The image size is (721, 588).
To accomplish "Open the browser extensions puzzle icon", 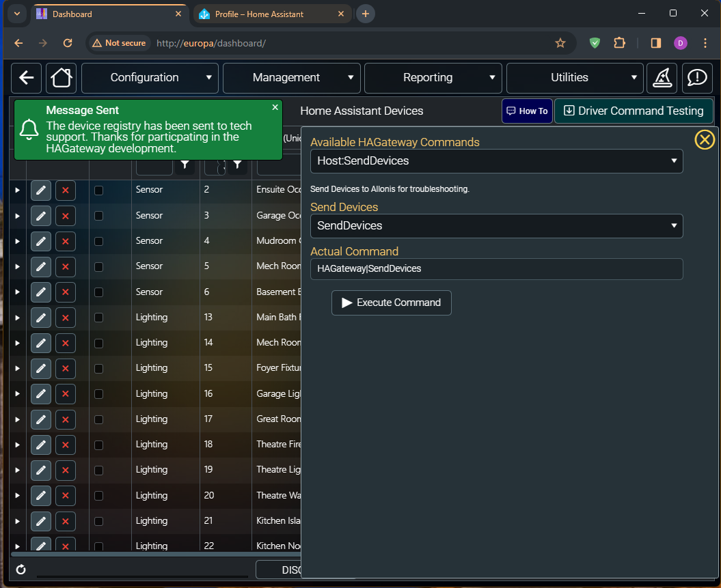I will (x=619, y=43).
